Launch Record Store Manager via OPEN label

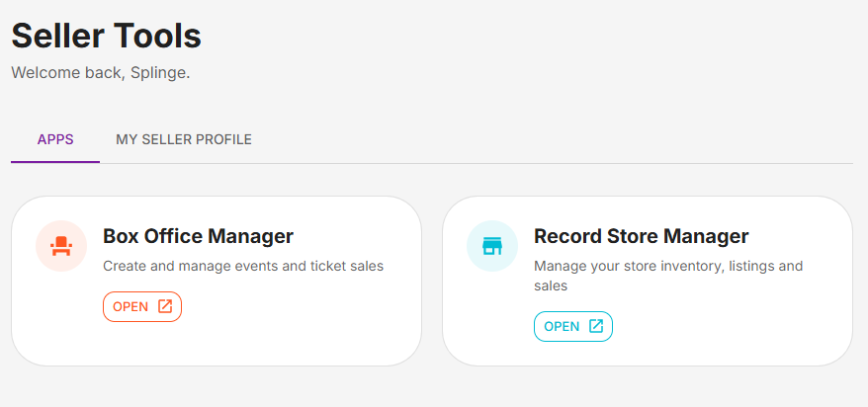point(562,327)
